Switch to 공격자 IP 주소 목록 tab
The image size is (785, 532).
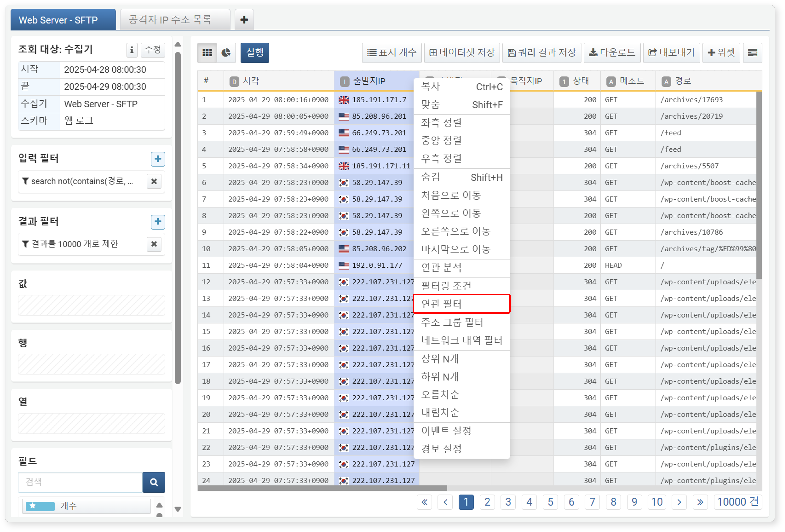click(x=175, y=20)
